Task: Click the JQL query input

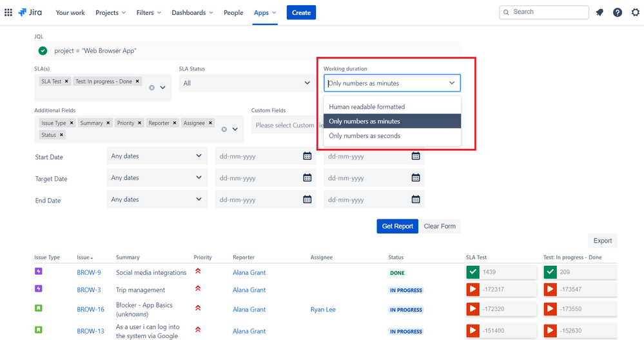Action: point(248,50)
